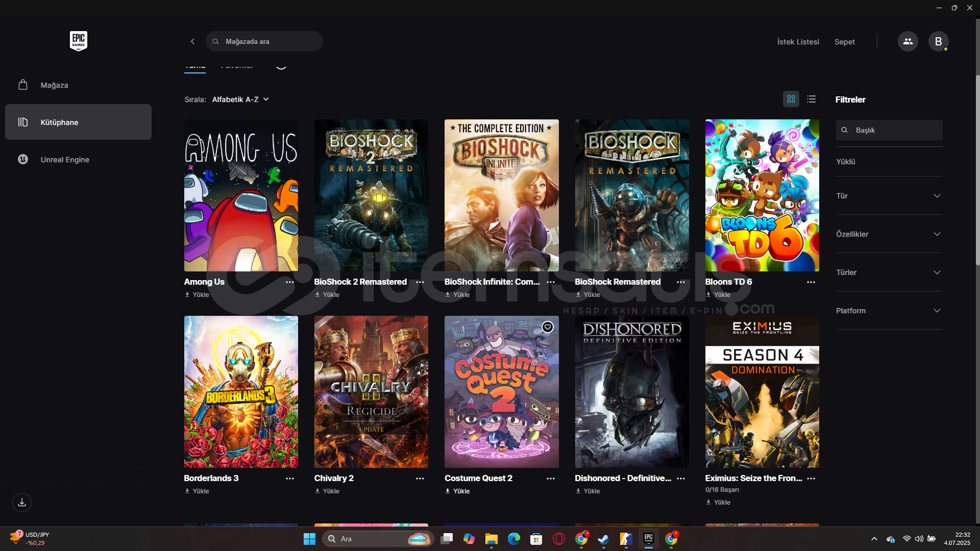980x551 pixels.
Task: Install BioShock Infinite via Yükle
Action: coord(457,295)
